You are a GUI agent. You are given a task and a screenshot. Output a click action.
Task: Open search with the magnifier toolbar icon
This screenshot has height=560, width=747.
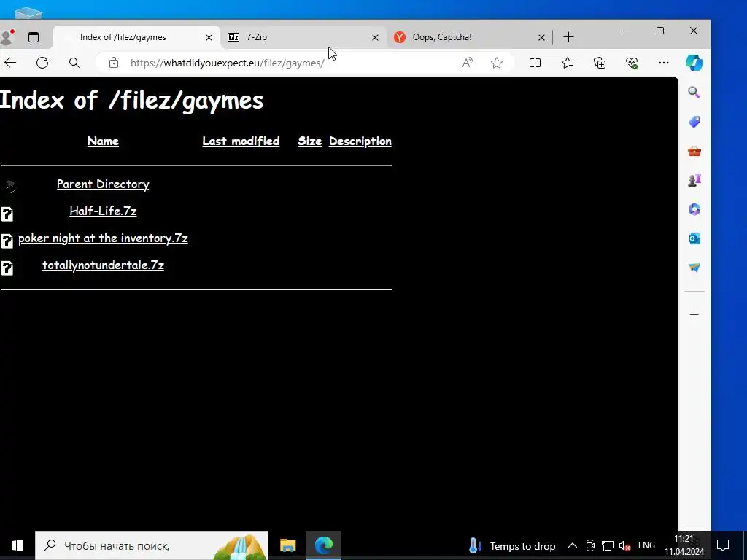pos(74,63)
